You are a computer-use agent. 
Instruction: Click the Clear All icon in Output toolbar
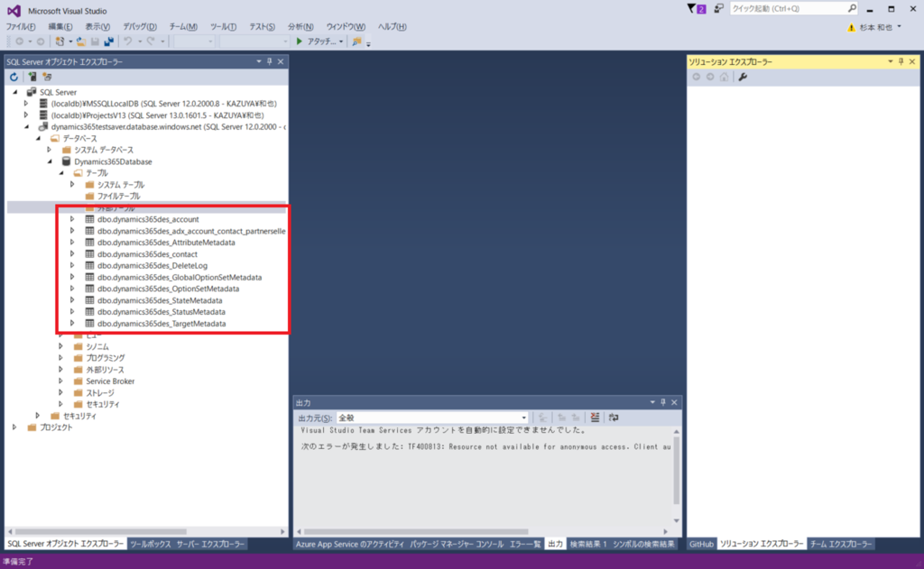pos(596,418)
